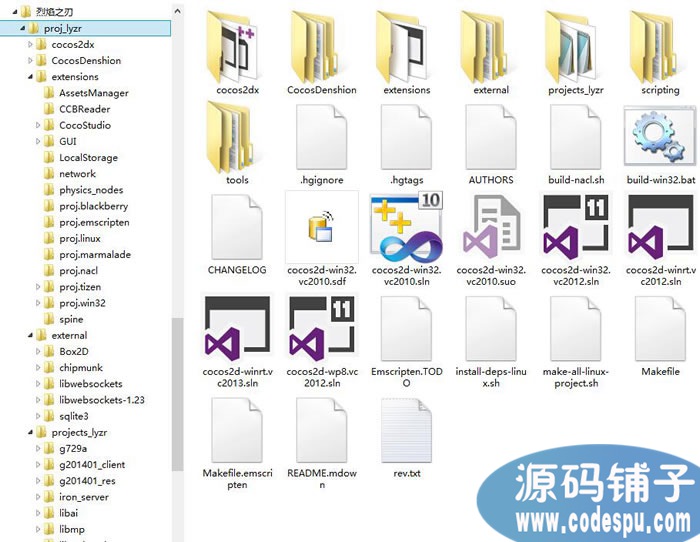
Task: Select spine folder in the tree
Action: [x=71, y=319]
